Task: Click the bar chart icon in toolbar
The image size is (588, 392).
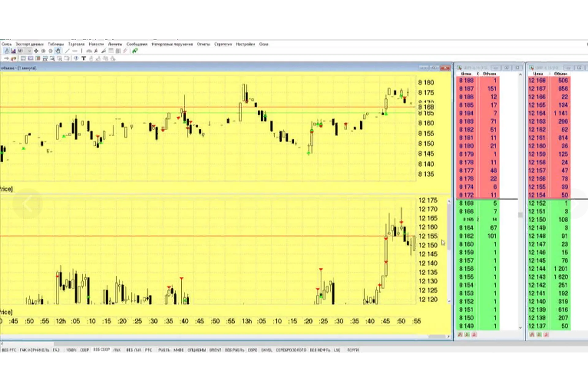Action: point(13,51)
